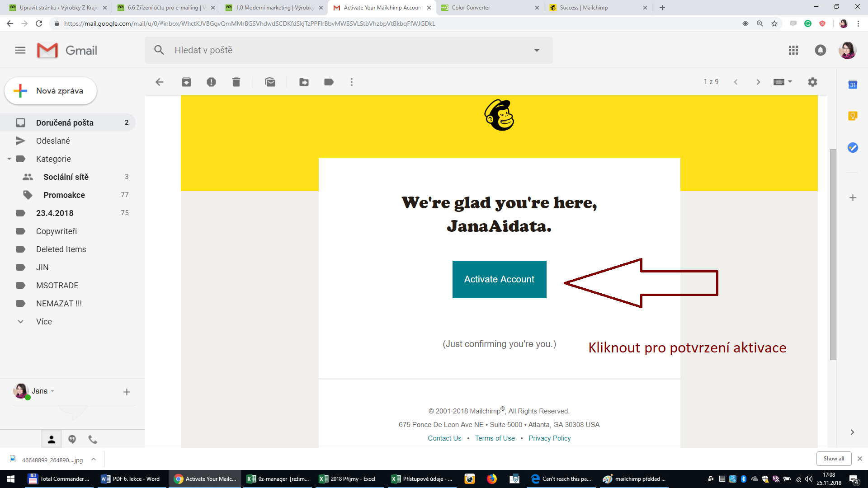Open more actions three-dot menu

(352, 82)
